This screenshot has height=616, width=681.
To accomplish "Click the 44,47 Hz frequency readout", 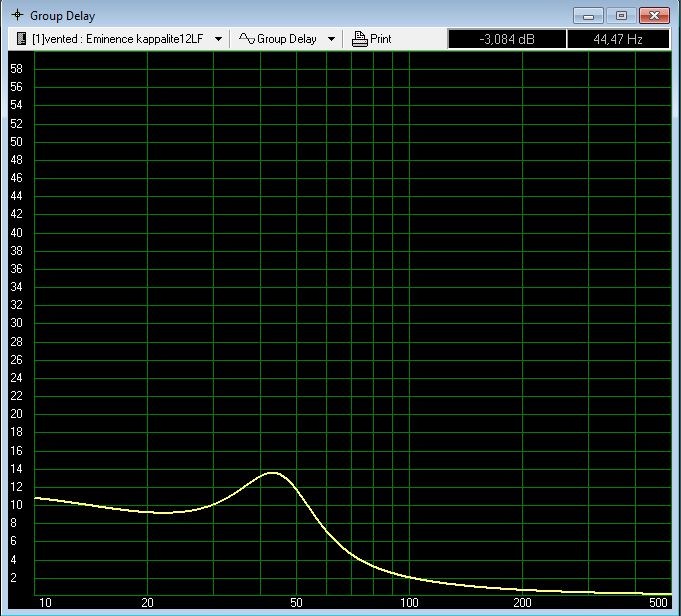I will (x=617, y=39).
